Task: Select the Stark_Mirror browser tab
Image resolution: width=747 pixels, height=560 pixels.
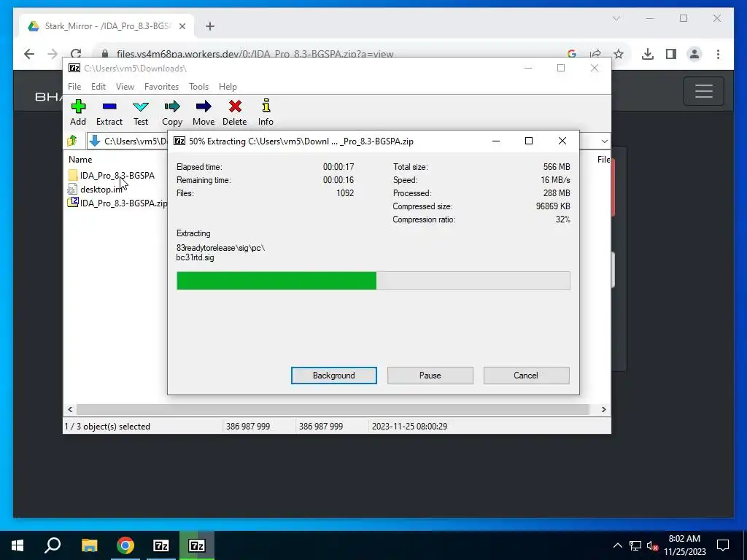Action: click(107, 26)
